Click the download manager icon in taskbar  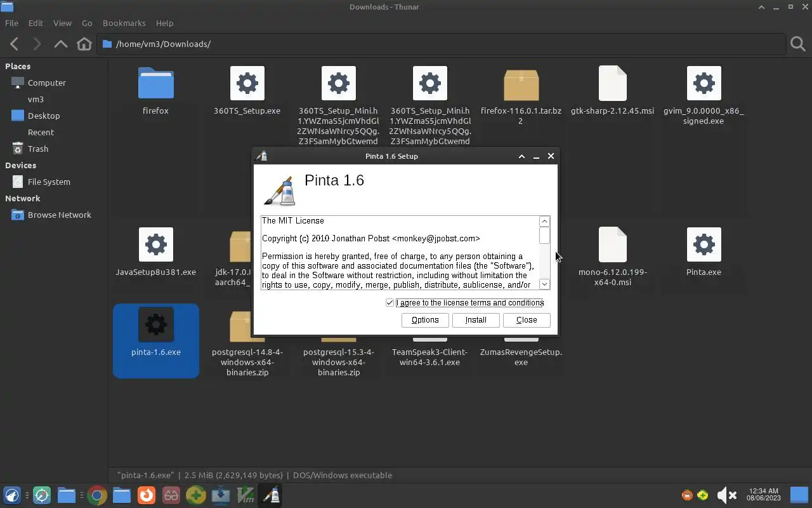[221, 495]
